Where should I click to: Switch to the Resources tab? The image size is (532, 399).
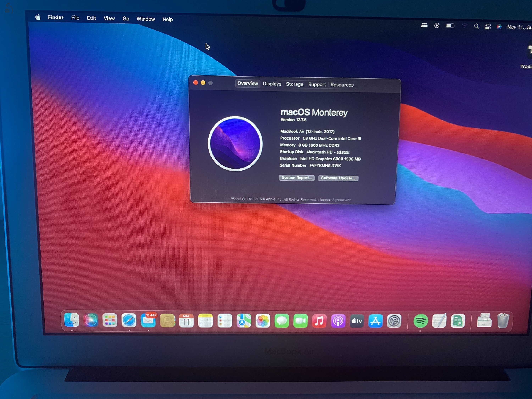point(342,85)
